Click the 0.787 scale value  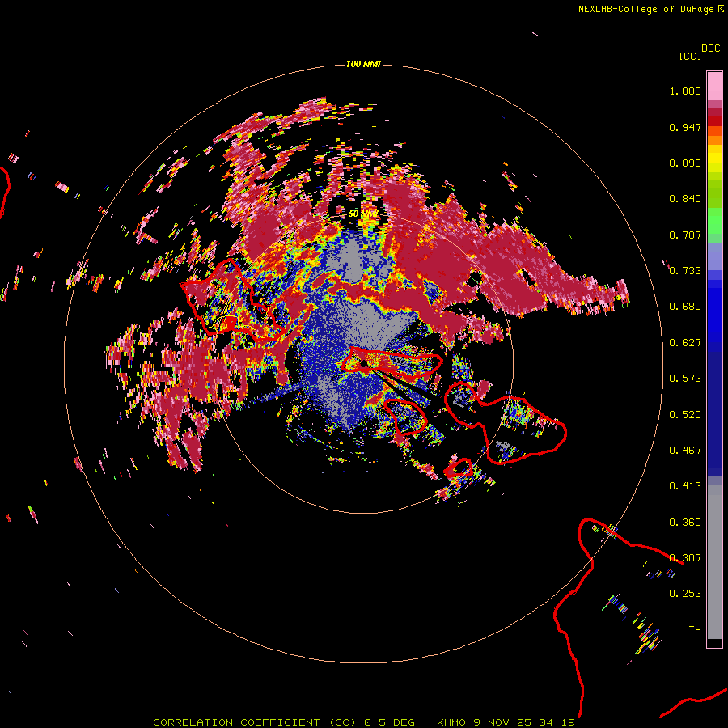(x=685, y=235)
